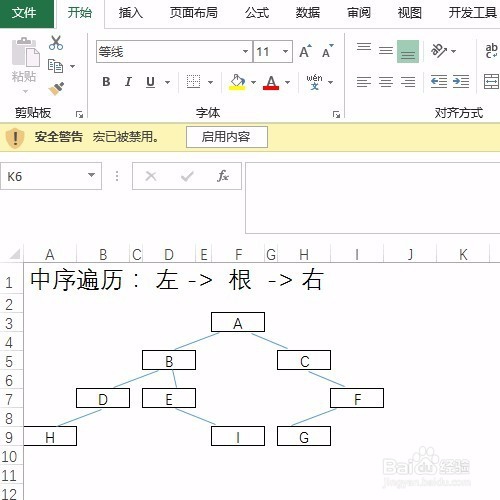Apply yellow fill color bucket
This screenshot has width=500, height=500.
click(237, 82)
